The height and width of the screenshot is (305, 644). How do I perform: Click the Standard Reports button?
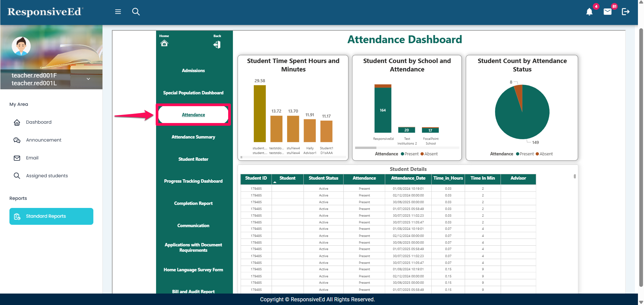pyautogui.click(x=51, y=216)
